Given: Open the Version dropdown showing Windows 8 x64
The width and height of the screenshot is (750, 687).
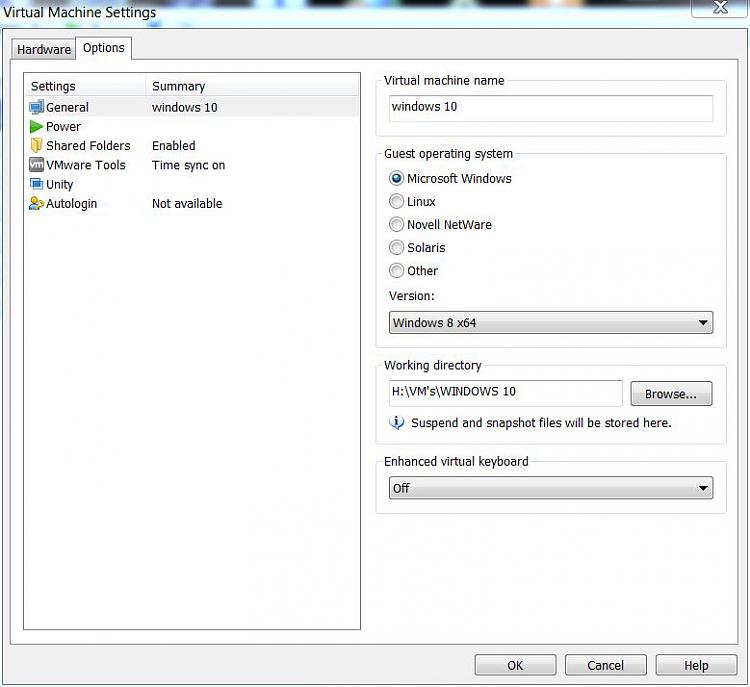Looking at the screenshot, I should 551,322.
